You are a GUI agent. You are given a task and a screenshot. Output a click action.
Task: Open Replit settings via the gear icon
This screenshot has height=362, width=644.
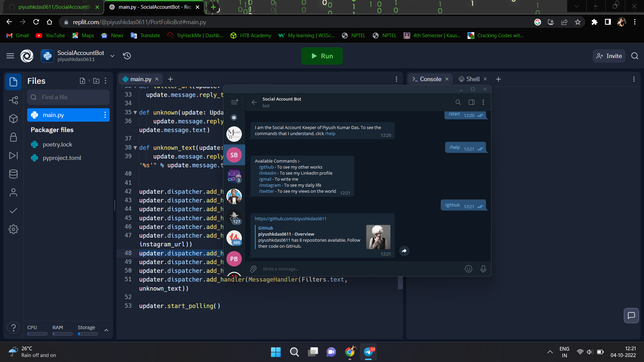13,229
